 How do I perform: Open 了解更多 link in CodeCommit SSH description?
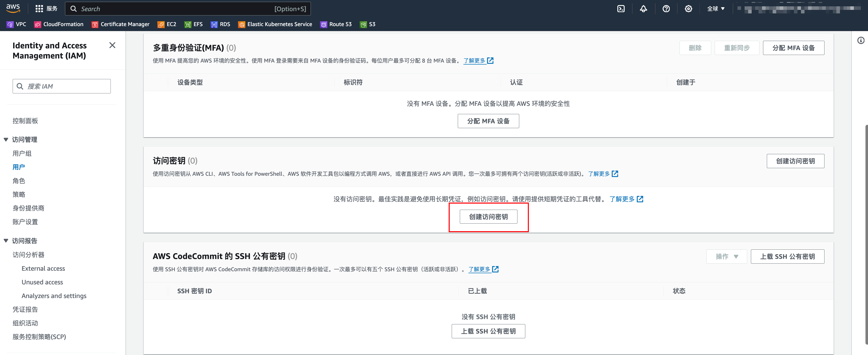[483, 269]
